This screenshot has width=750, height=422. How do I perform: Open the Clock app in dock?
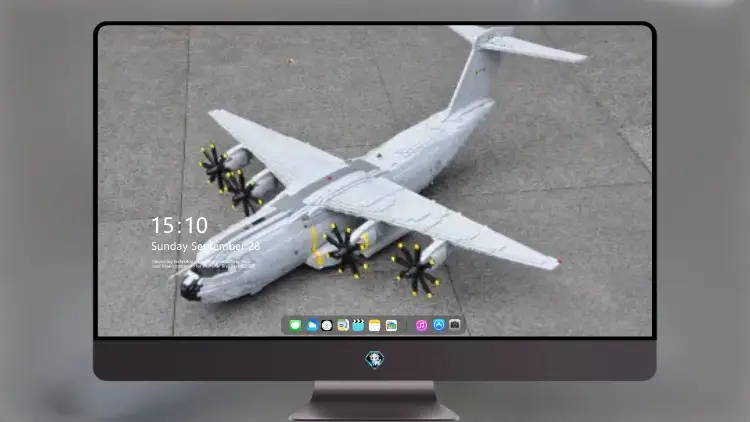pos(327,325)
